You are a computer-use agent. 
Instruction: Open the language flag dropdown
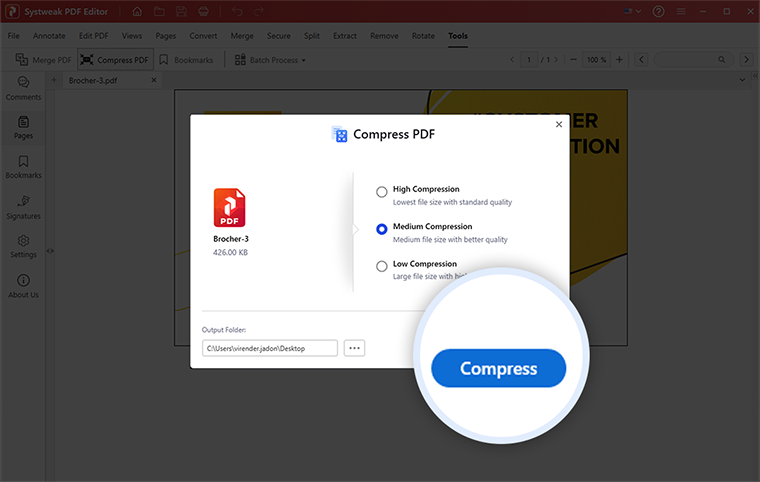click(x=633, y=11)
